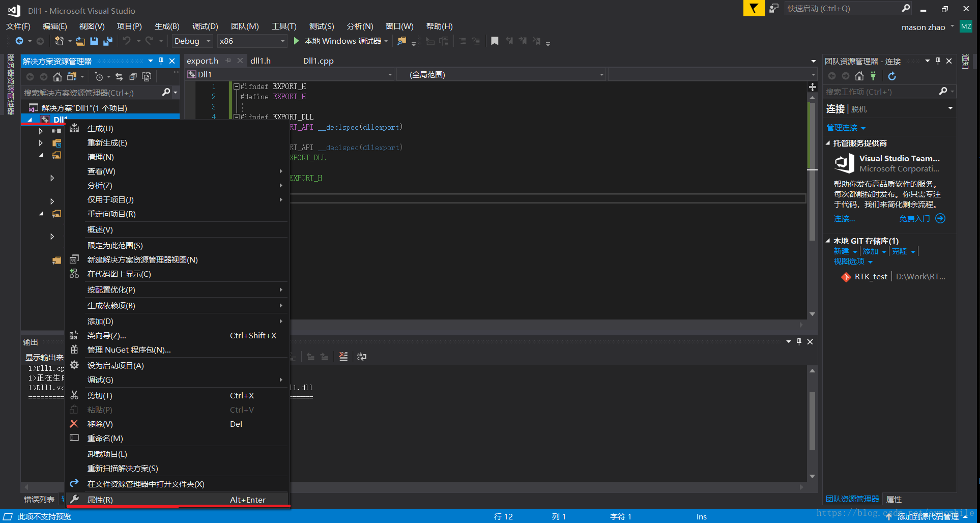
Task: Pin the Solution Explorer panel with the pushpin
Action: point(161,61)
